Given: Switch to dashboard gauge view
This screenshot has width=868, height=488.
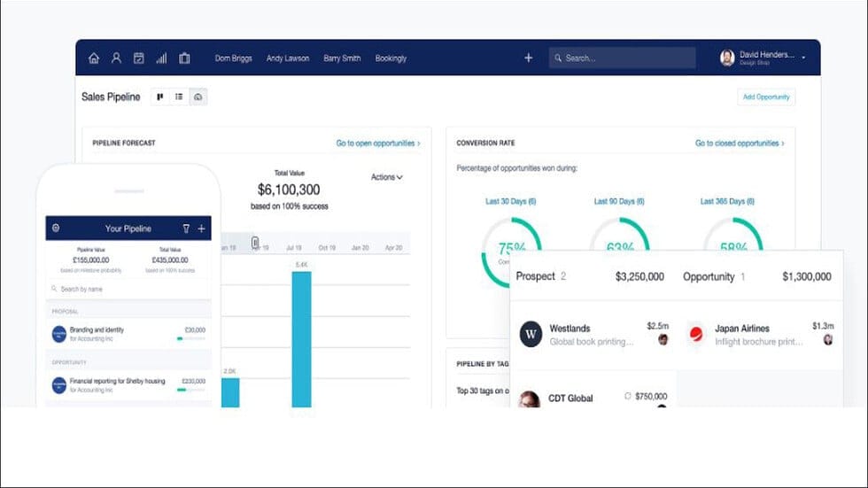Looking at the screenshot, I should point(198,97).
